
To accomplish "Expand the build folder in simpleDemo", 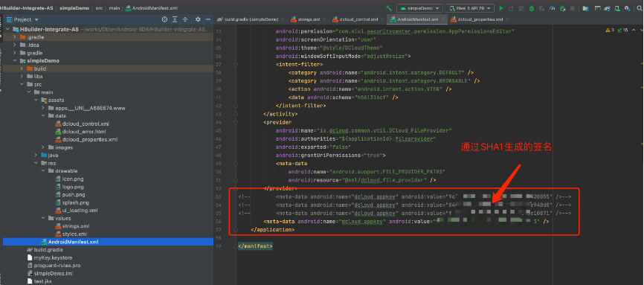I will (22, 68).
